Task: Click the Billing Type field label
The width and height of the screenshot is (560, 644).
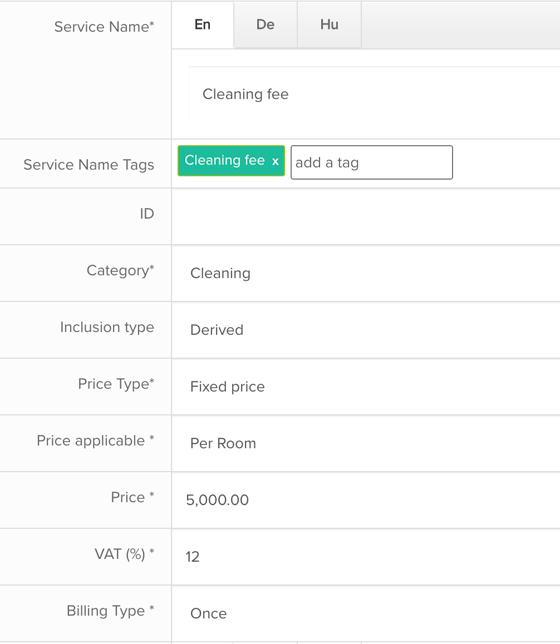Action: pyautogui.click(x=110, y=611)
